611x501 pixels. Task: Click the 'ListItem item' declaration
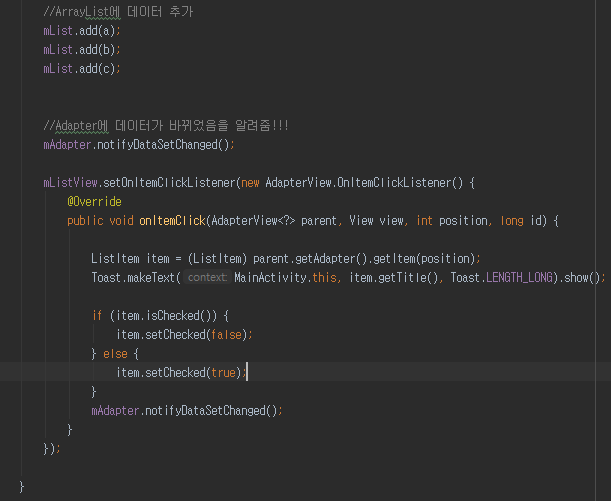(x=130, y=259)
